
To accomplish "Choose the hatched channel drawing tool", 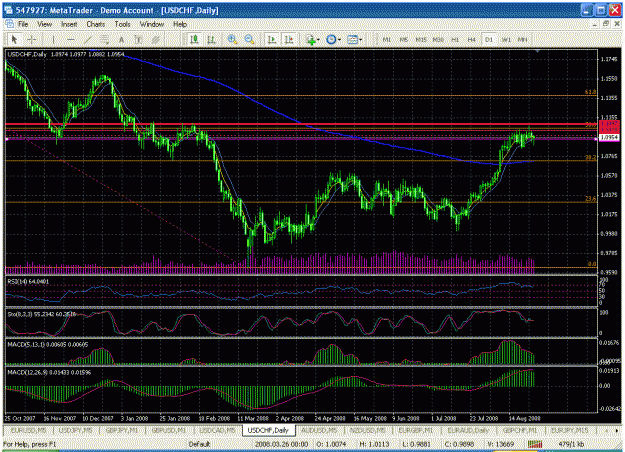I will pyautogui.click(x=155, y=39).
